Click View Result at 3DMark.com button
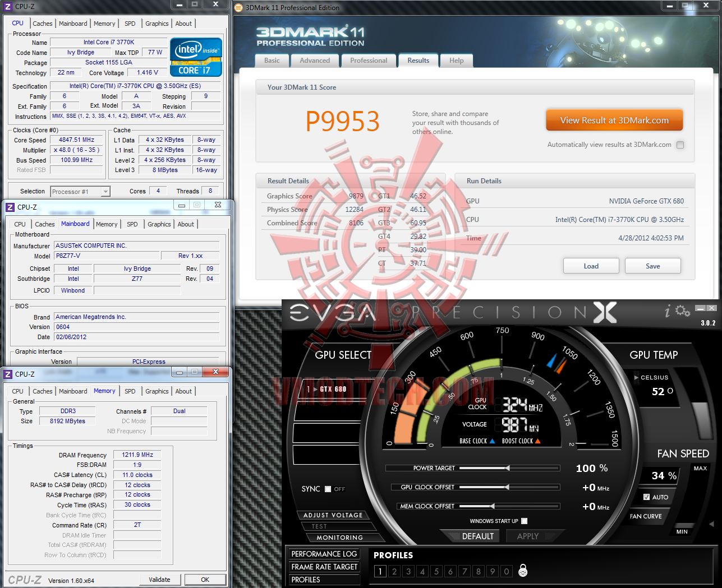The image size is (722, 588). tap(614, 120)
